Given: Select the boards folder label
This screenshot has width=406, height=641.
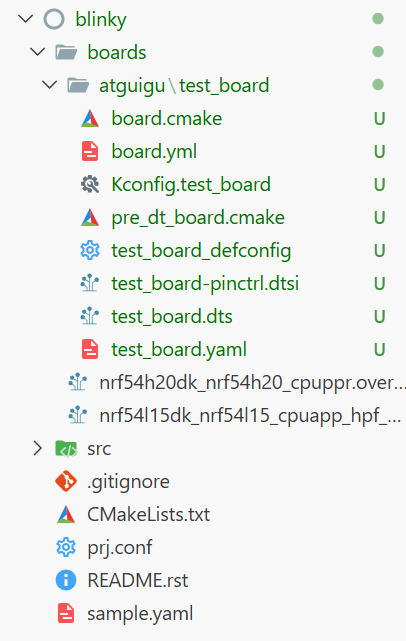Looking at the screenshot, I should click(117, 52).
